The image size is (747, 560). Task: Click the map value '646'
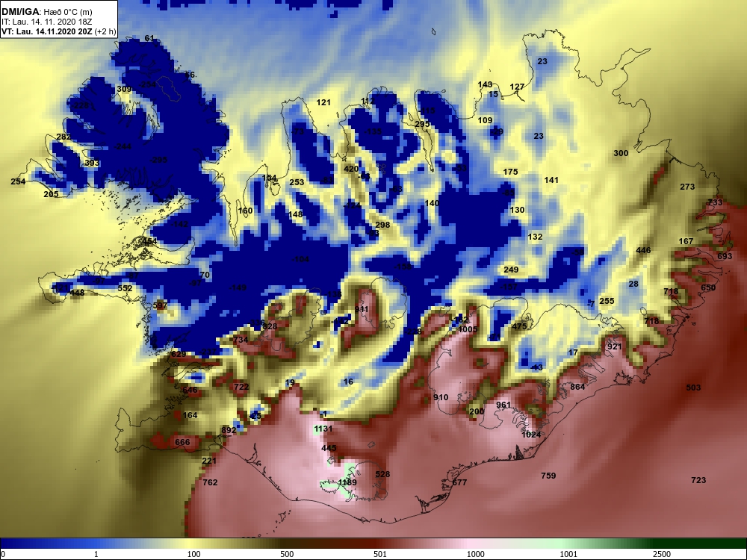point(190,390)
